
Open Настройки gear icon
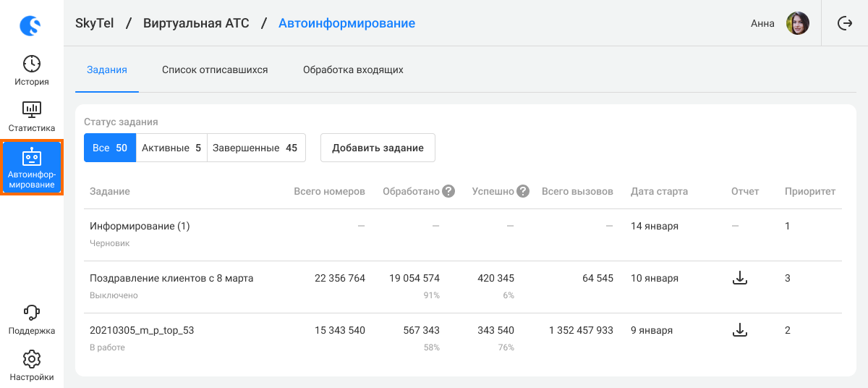(x=31, y=359)
